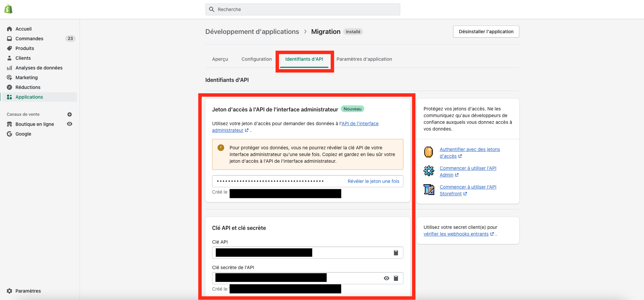The width and height of the screenshot is (644, 300).
Task: Add a sales channel with plus icon
Action: coord(70,114)
